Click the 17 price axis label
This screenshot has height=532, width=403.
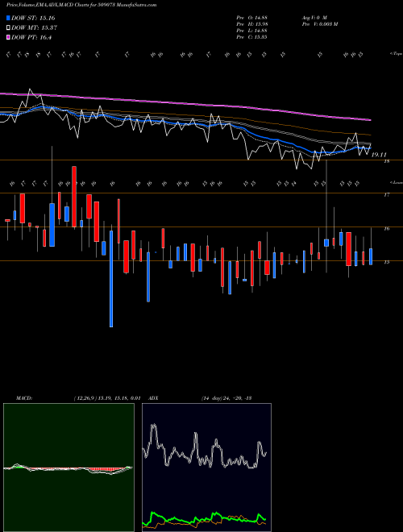[x=387, y=195]
